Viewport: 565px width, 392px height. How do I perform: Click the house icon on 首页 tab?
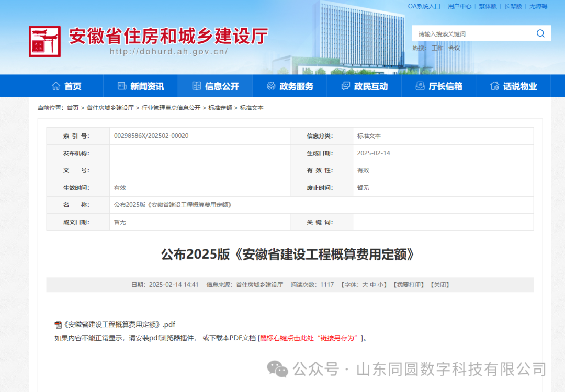coord(56,86)
